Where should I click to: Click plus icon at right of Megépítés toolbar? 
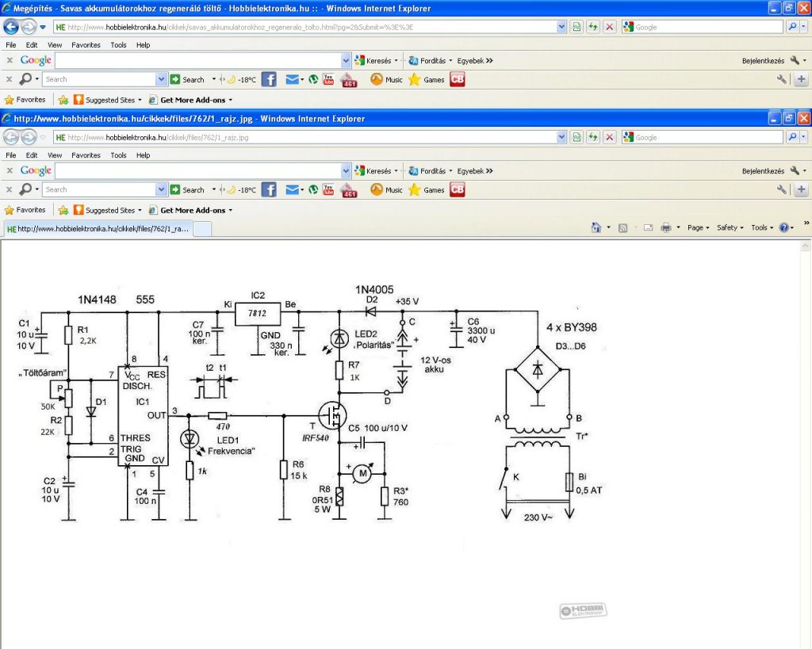click(x=801, y=79)
